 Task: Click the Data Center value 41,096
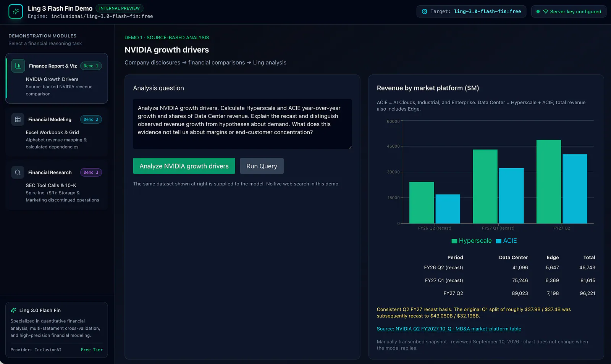coord(520,267)
